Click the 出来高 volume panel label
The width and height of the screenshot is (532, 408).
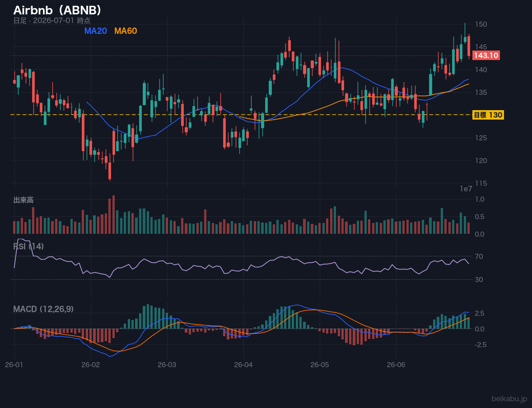tap(23, 200)
